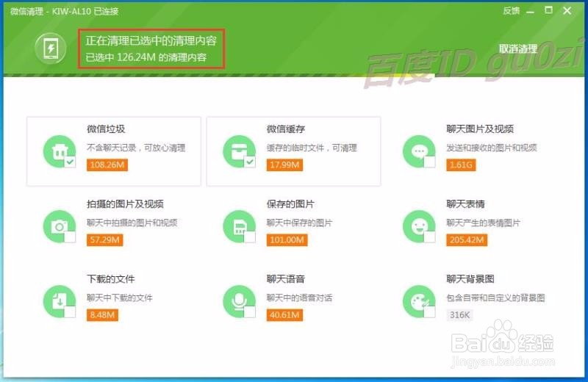Screen dimensions: 588x382
Task: Click 取消清理 to cancel cleaning
Action: [x=518, y=48]
